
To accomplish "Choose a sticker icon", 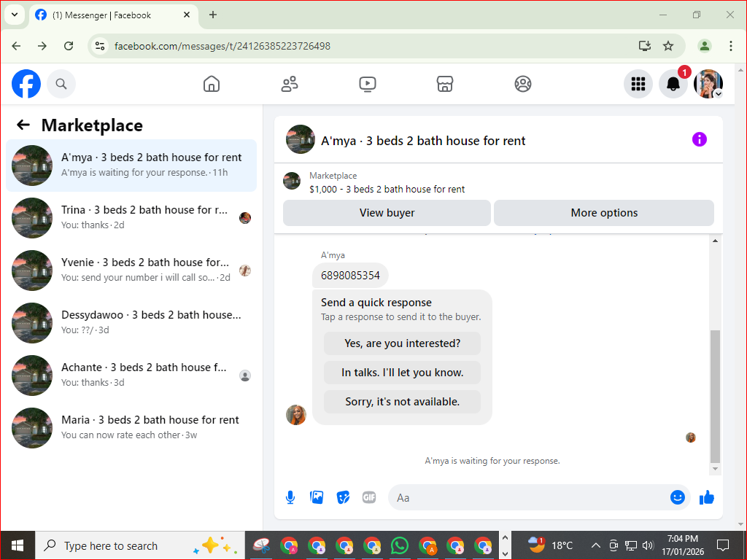I will click(343, 497).
